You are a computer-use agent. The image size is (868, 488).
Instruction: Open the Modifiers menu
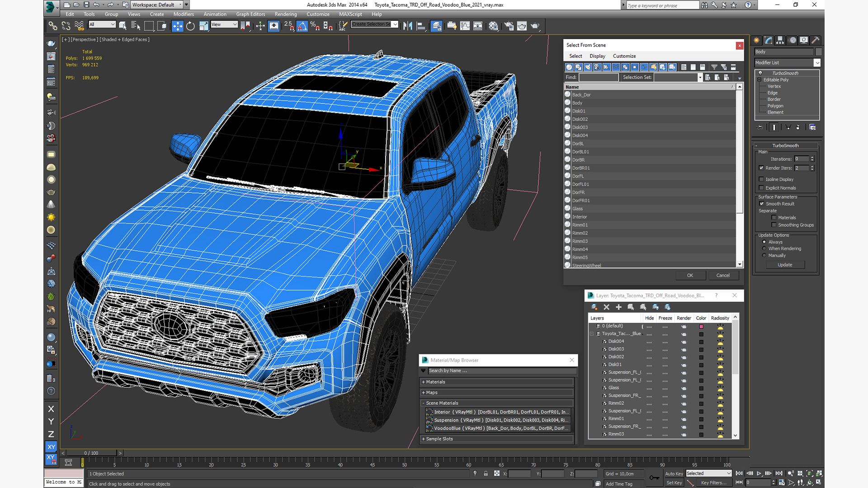click(184, 14)
